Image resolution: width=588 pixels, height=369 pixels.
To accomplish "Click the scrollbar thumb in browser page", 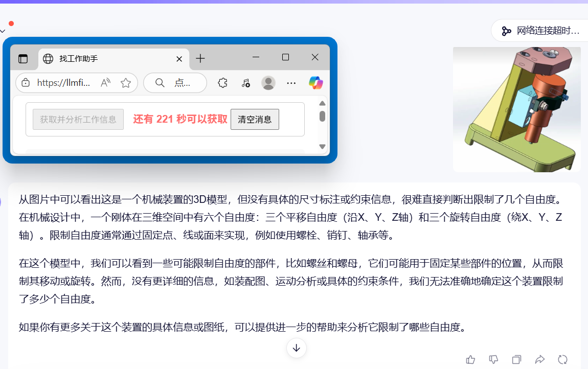I will pos(322,116).
